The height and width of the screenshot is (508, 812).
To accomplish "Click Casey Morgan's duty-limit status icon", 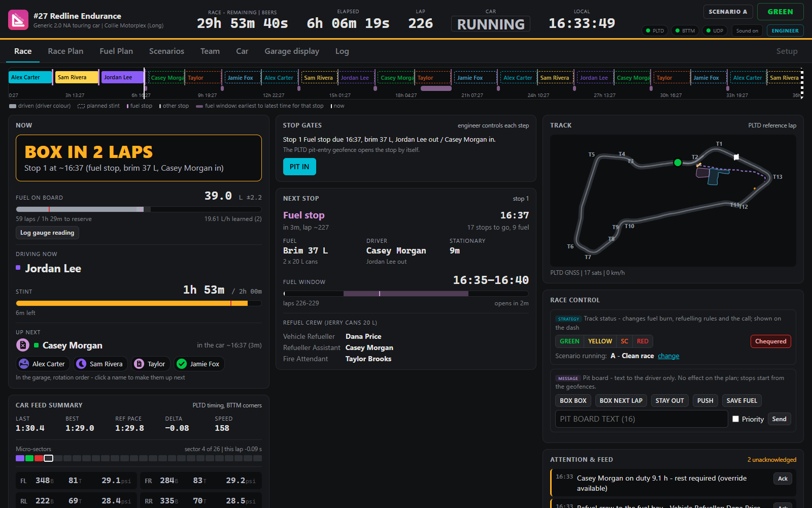I will tap(23, 345).
